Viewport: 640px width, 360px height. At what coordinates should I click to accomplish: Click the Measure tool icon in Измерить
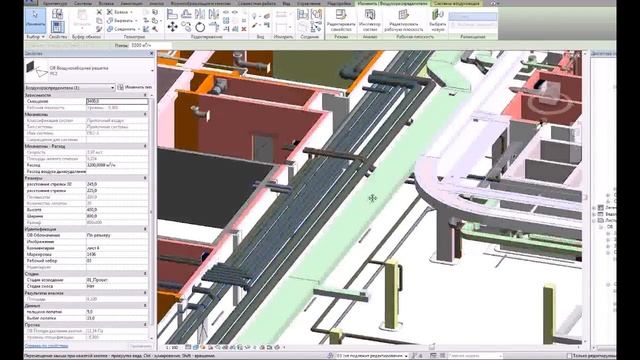click(x=281, y=14)
